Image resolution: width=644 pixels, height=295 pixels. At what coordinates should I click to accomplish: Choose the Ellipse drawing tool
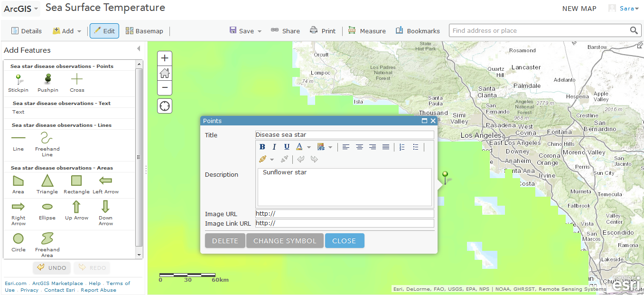coord(47,207)
